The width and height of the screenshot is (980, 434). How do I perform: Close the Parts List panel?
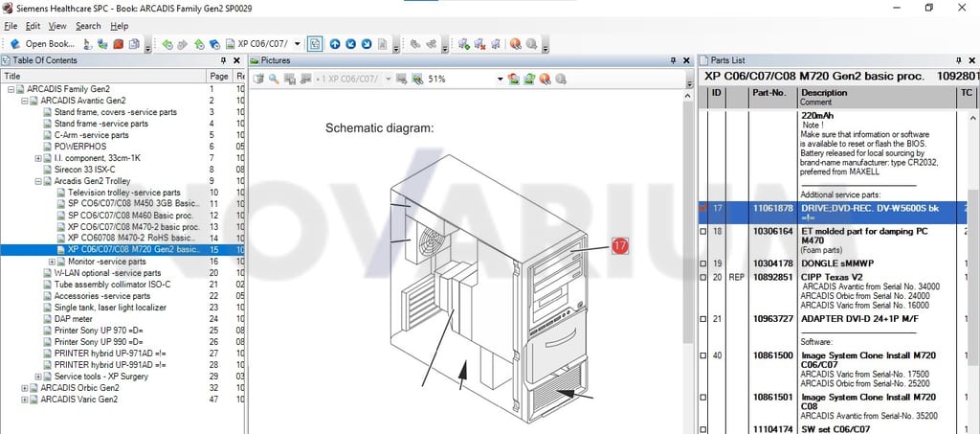tap(972, 60)
